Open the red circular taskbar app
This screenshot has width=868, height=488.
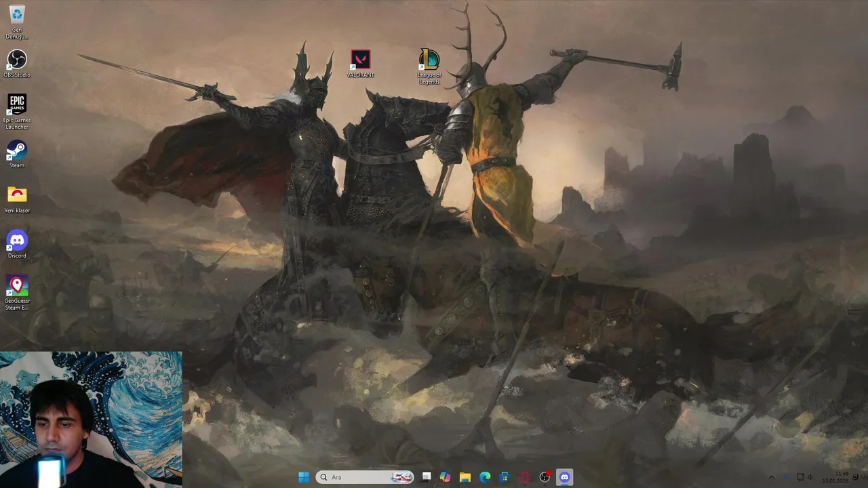point(524,477)
